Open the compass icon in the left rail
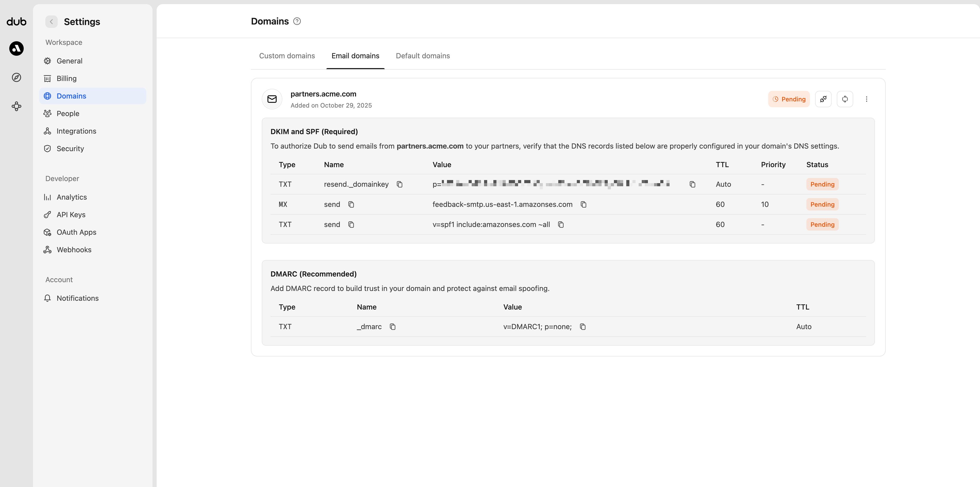980x487 pixels. tap(16, 77)
